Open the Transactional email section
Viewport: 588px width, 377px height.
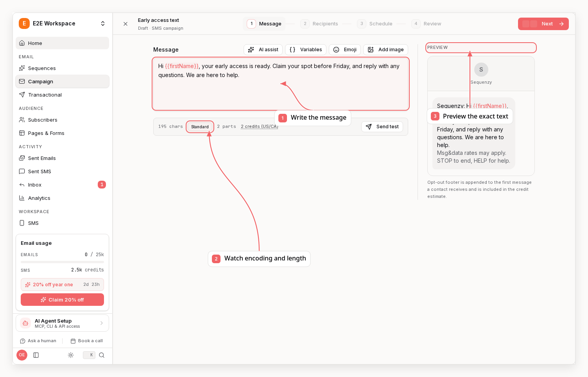(62, 95)
